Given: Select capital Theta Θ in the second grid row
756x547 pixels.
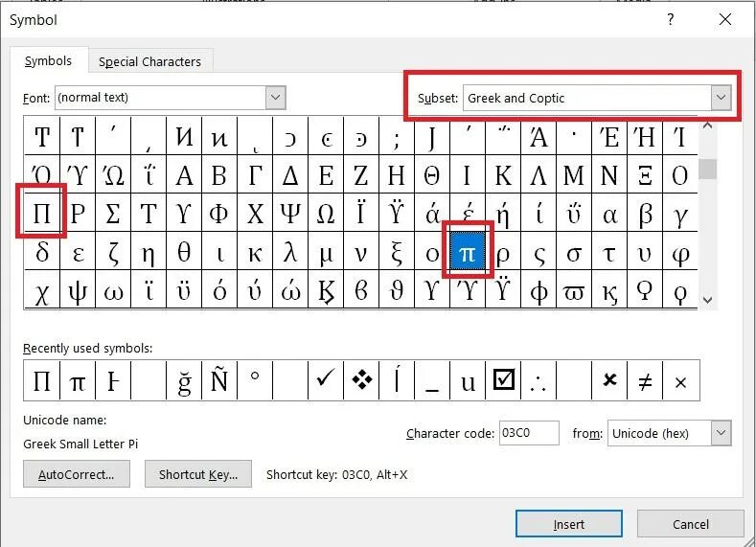Looking at the screenshot, I should coord(432,174).
